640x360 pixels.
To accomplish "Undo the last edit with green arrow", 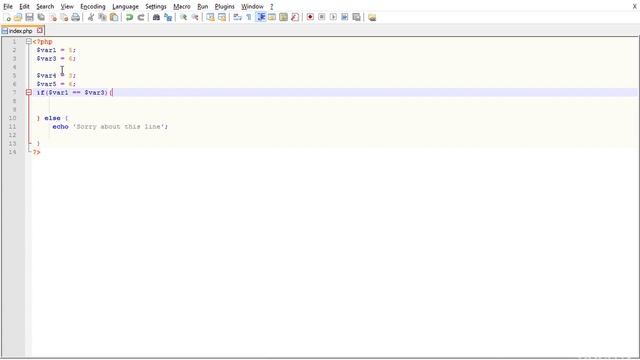I will coord(129,17).
